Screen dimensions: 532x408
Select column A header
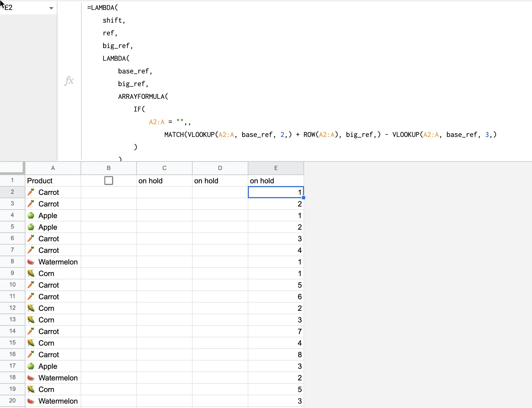[x=53, y=168]
